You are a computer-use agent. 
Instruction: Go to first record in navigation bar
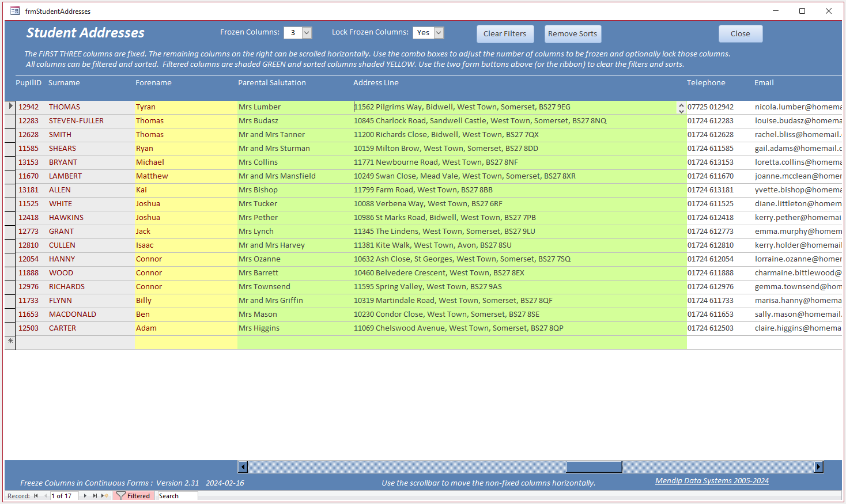pyautogui.click(x=36, y=496)
